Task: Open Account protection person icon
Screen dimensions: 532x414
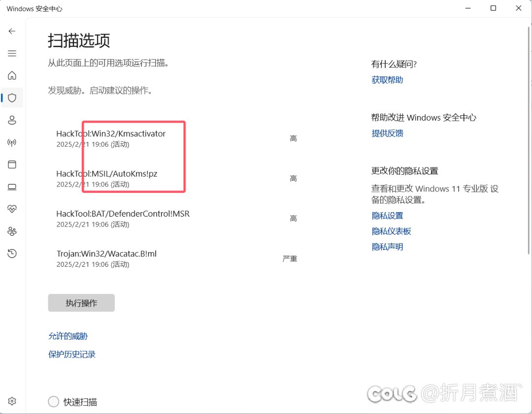Action: coord(12,120)
